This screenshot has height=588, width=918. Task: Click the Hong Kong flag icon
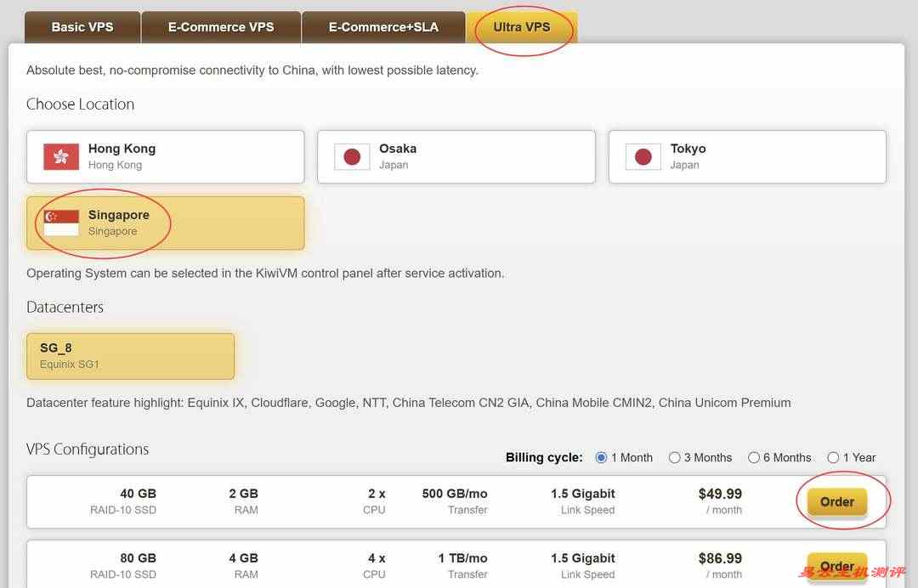tap(61, 157)
